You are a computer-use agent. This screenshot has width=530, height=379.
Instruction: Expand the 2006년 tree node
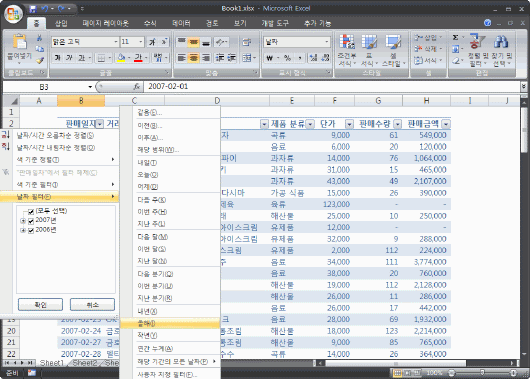click(x=23, y=231)
